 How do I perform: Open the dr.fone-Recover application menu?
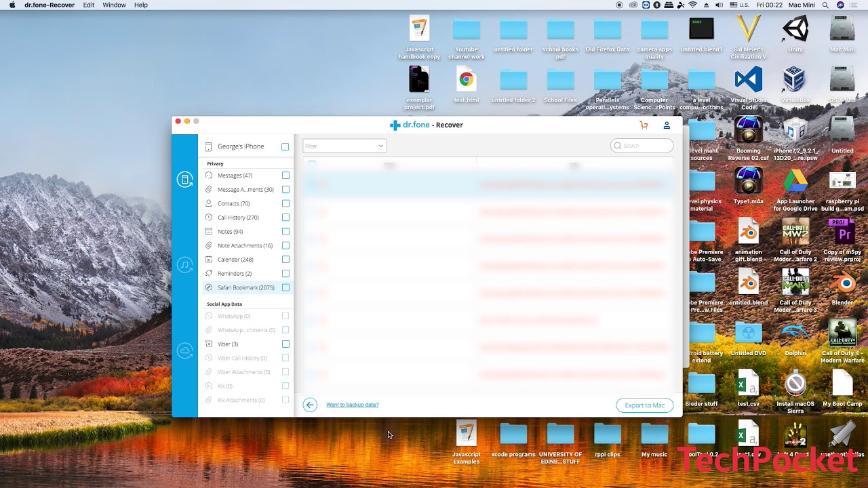click(50, 5)
